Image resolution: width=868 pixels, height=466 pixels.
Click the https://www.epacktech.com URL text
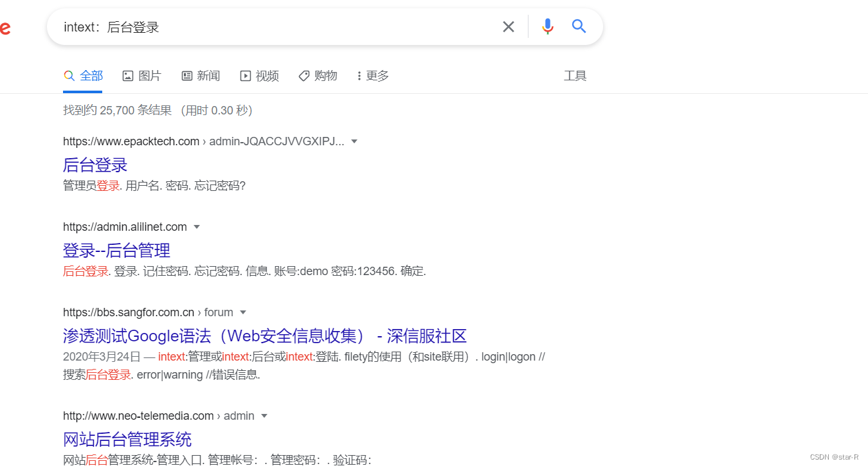[x=131, y=141]
